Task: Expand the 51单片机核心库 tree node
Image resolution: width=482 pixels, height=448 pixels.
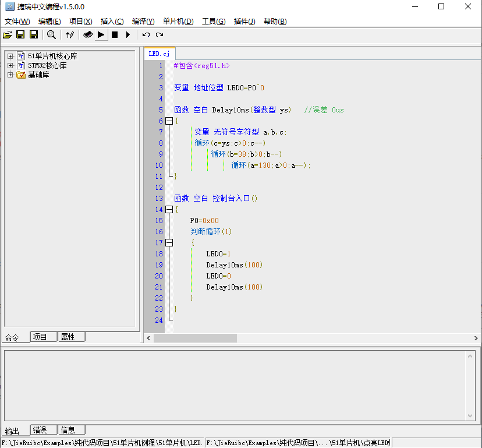Action: pos(10,57)
